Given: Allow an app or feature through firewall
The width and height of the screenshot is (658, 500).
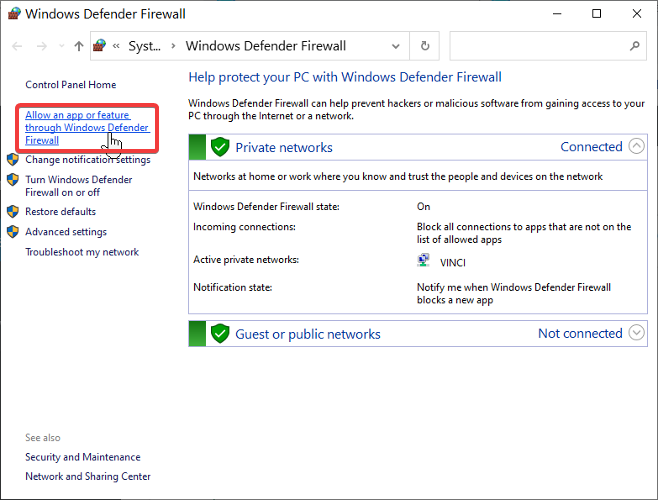Looking at the screenshot, I should 87,128.
